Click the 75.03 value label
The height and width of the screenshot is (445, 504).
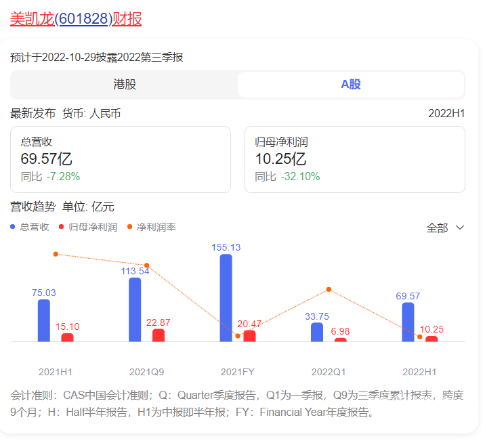click(x=44, y=293)
